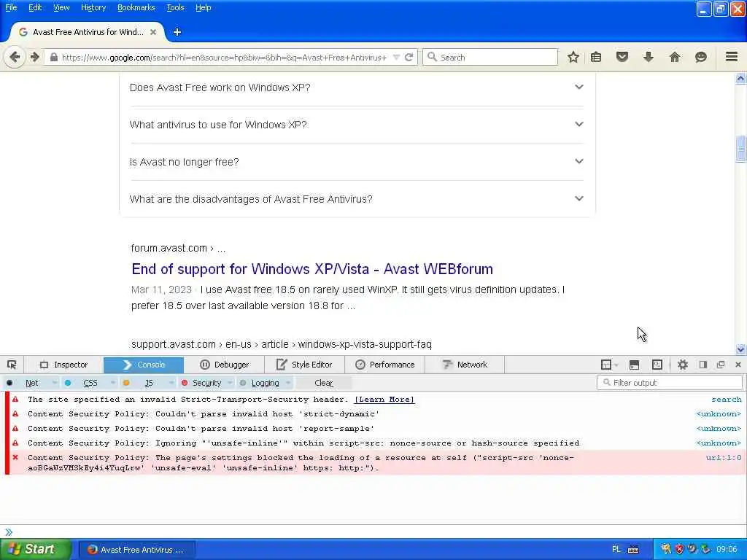Open URL history dropdown arrow
This screenshot has height=560, width=747.
(x=396, y=57)
